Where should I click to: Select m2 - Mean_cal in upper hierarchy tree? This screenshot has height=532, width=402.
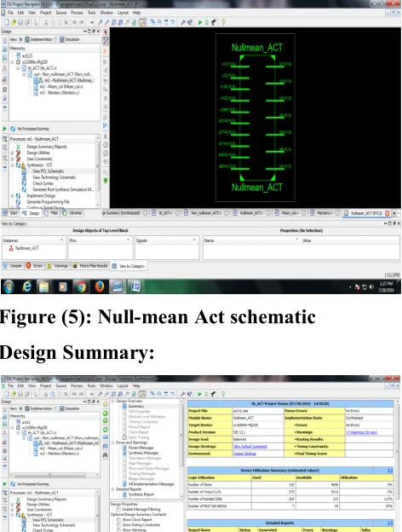click(x=61, y=86)
